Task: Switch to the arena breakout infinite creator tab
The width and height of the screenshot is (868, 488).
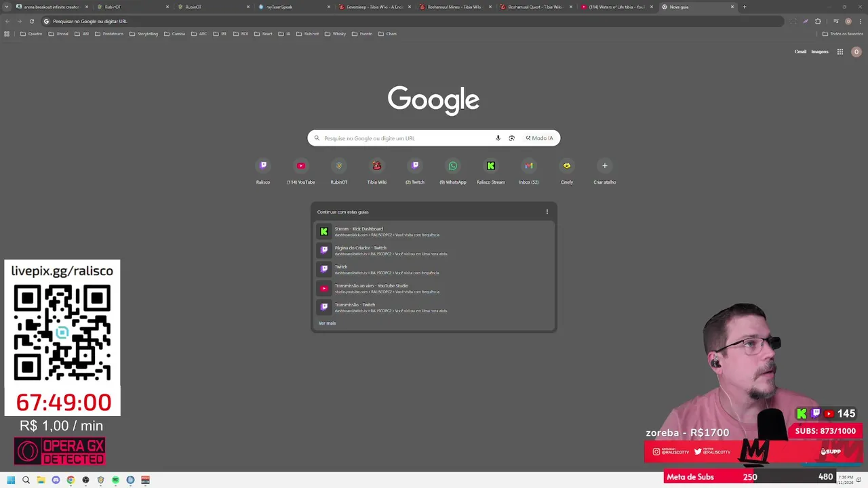Action: coord(51,7)
